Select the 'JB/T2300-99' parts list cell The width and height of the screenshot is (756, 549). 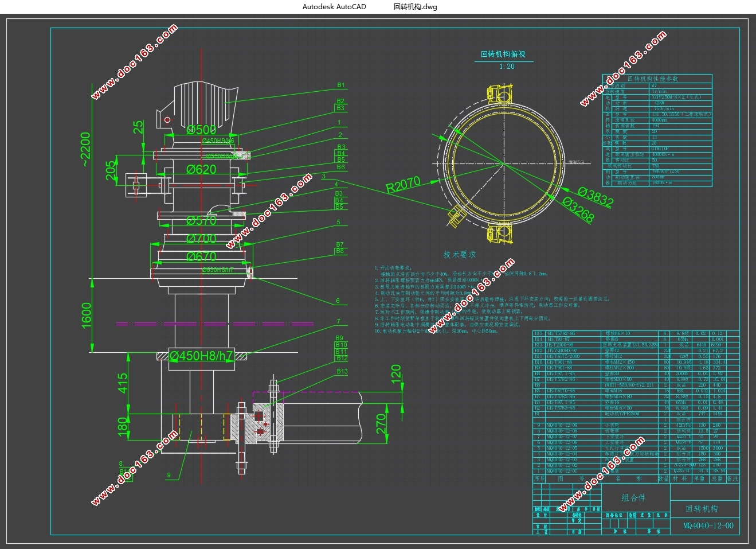point(560,345)
